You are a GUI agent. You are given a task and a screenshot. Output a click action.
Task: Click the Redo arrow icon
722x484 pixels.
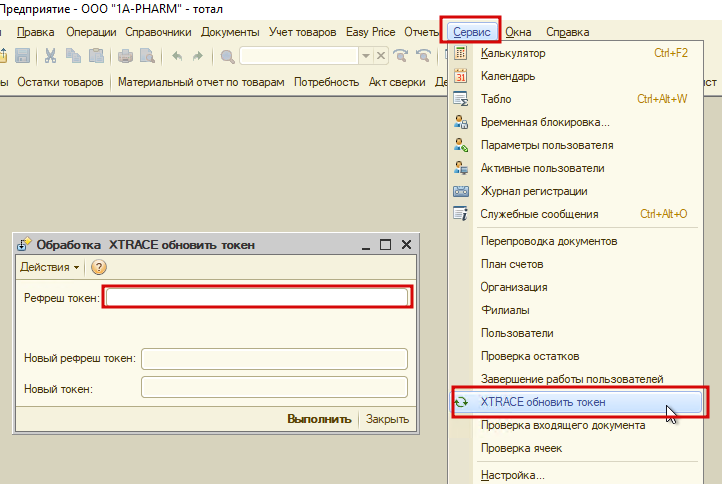[x=198, y=56]
